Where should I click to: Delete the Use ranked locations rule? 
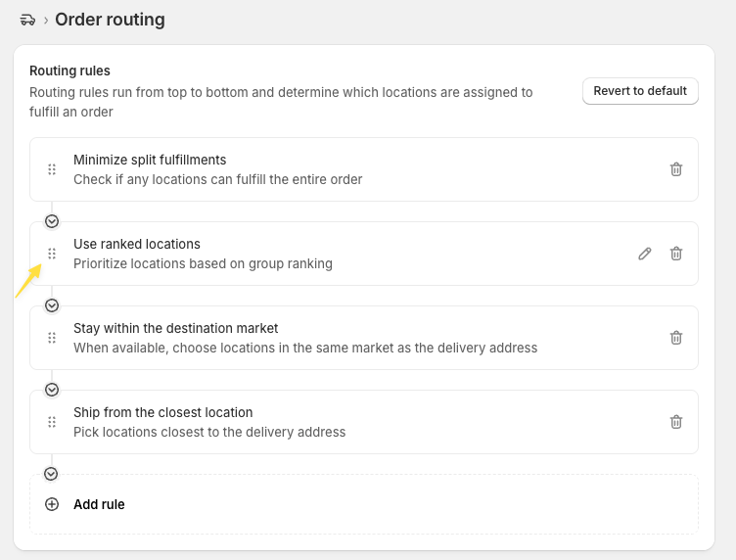(x=676, y=254)
